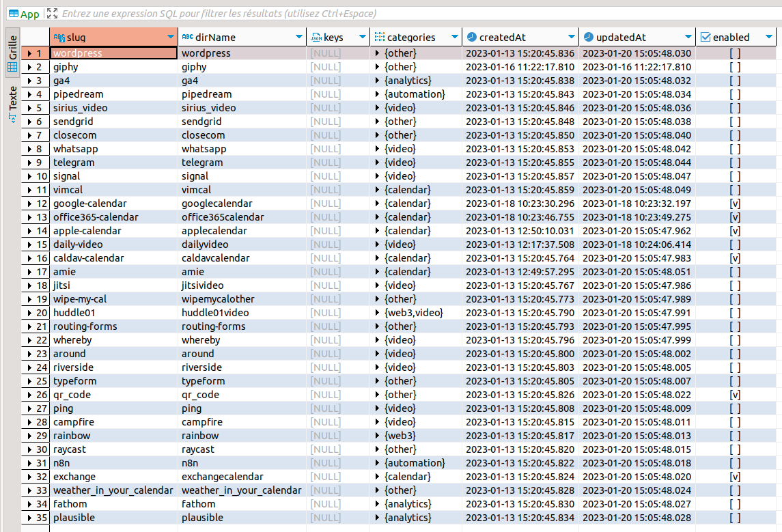782x532 pixels.
Task: Select row number 12 header
Action: (36, 204)
